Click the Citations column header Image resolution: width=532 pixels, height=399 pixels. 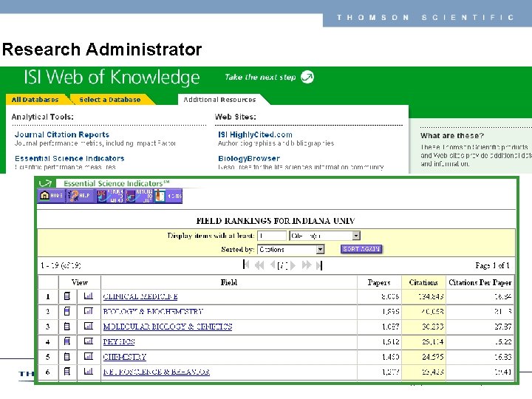(423, 282)
